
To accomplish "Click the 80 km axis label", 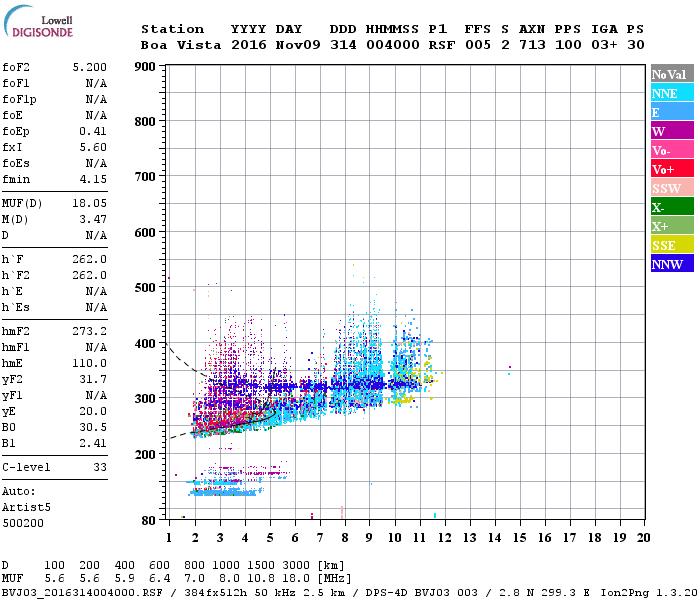I will 149,521.
